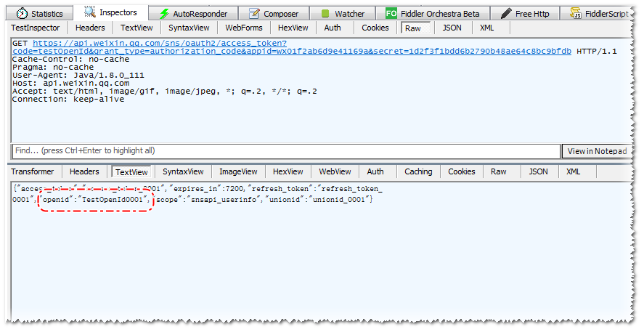Click View in Notepad button

click(597, 151)
